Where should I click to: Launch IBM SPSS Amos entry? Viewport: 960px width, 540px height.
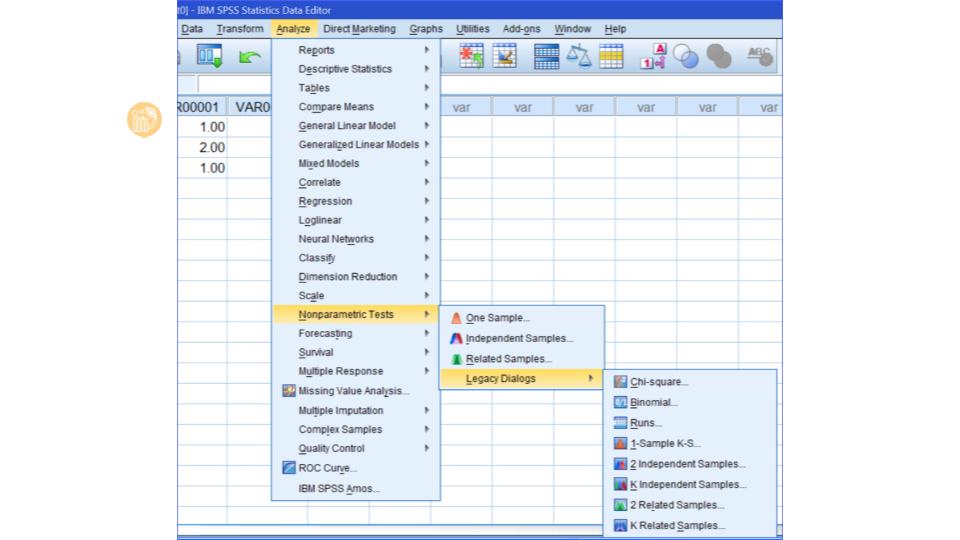tap(356, 489)
